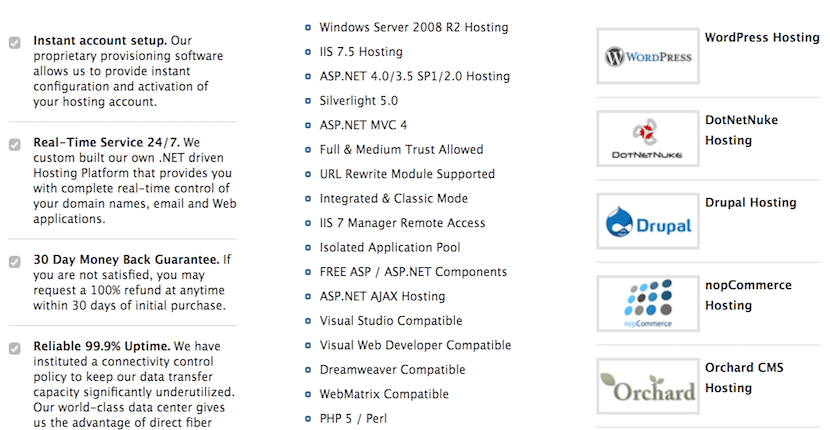This screenshot has width=830, height=430.
Task: Select the nopCommerce logo image
Action: pos(648,304)
